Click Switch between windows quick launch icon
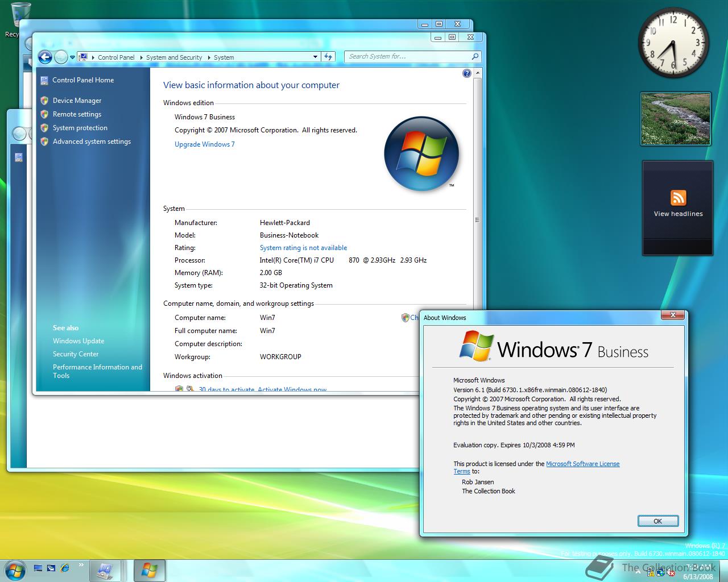 tap(51, 568)
